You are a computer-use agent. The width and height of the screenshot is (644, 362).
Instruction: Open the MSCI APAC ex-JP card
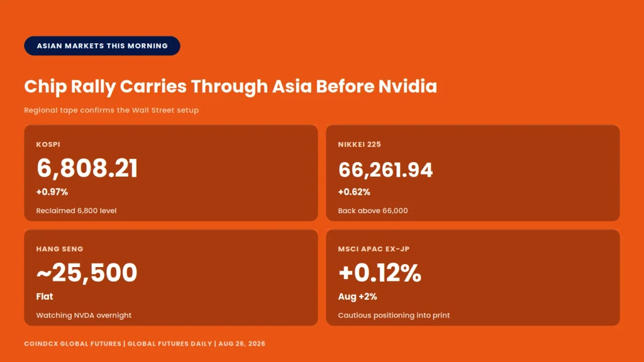coord(473,277)
